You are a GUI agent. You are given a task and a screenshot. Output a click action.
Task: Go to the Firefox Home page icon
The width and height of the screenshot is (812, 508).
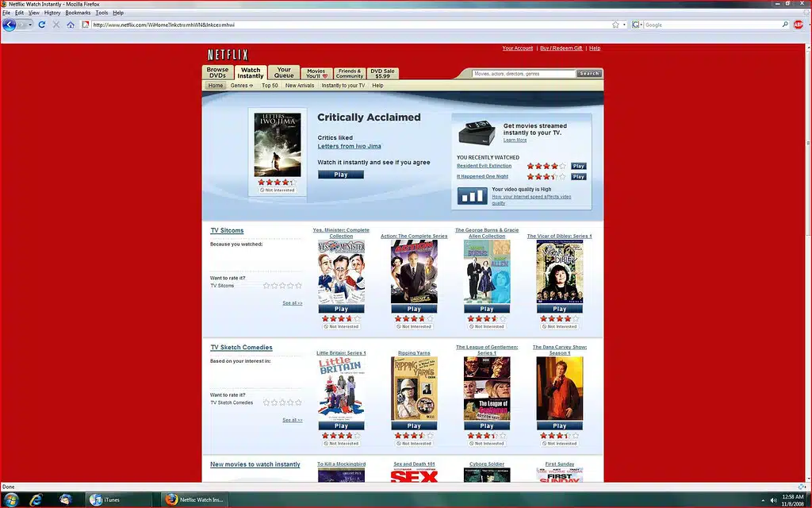pos(71,25)
